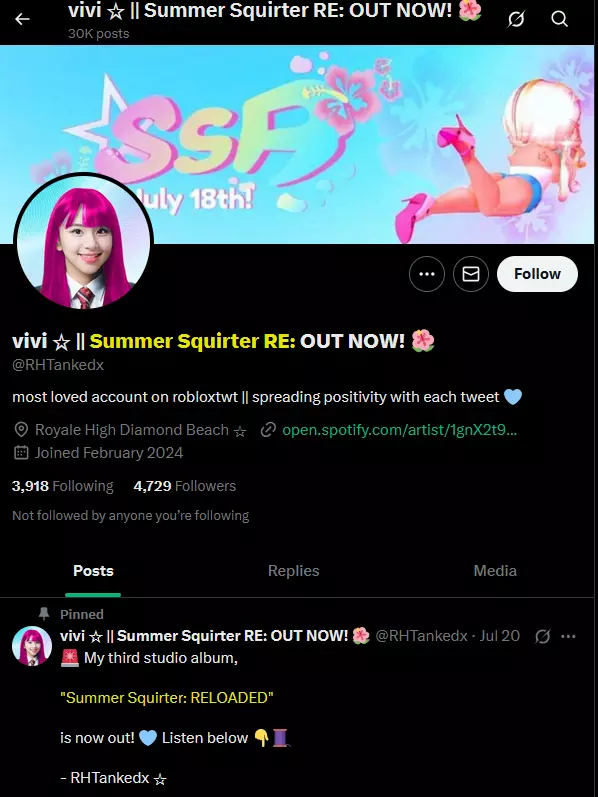The image size is (598, 797).
Task: View the 4,729 Followers list
Action: 185,486
